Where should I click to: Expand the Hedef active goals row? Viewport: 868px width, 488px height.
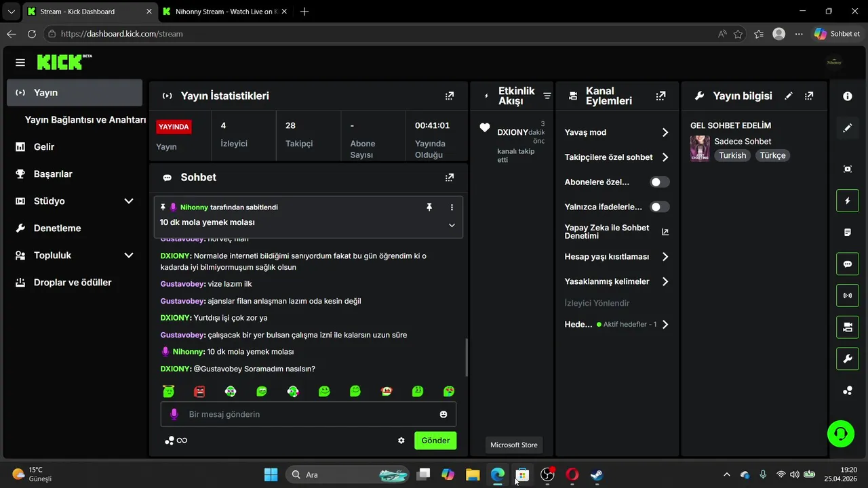(617, 325)
